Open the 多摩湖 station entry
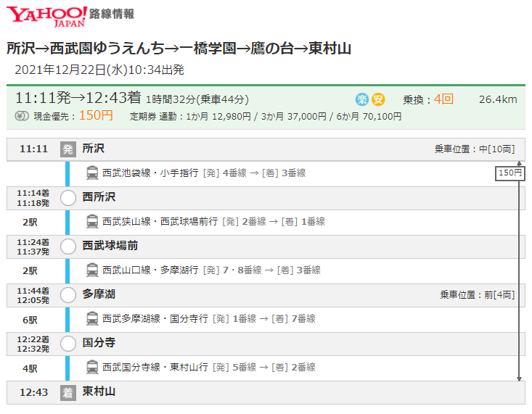Viewport: 532px width, 414px height. (x=99, y=294)
